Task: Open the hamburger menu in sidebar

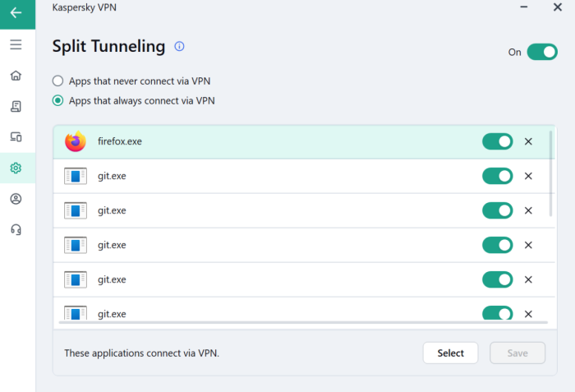Action: (x=16, y=44)
